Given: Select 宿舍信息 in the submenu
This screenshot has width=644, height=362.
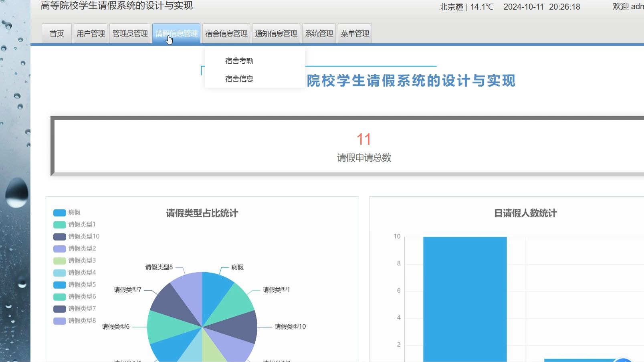Looking at the screenshot, I should tap(239, 79).
